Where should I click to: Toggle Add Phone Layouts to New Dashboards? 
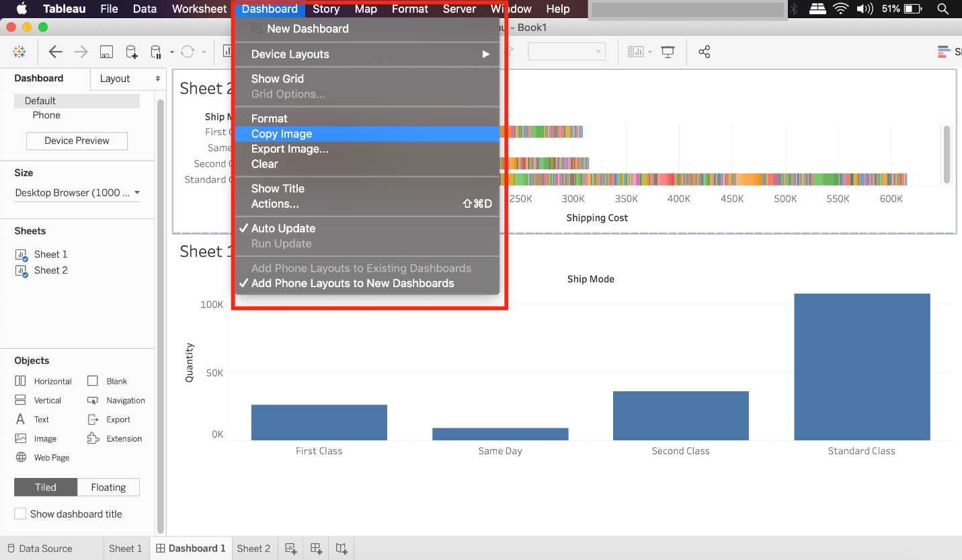[352, 284]
